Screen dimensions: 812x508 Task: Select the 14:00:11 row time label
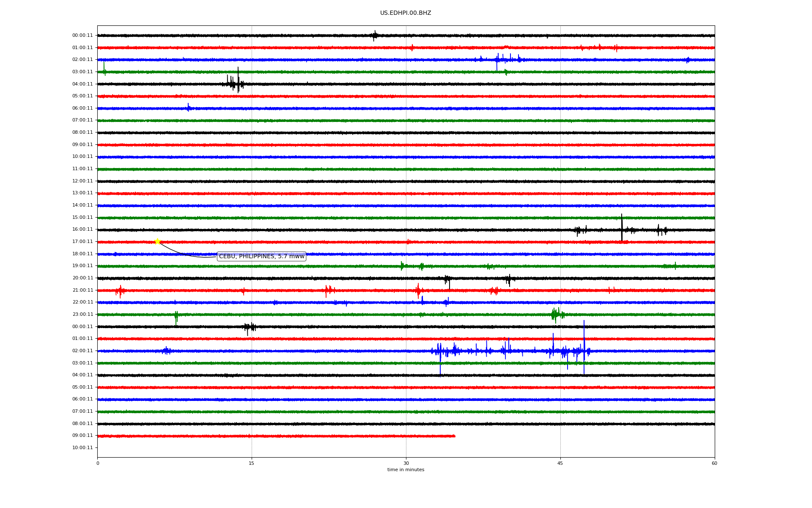click(x=82, y=205)
